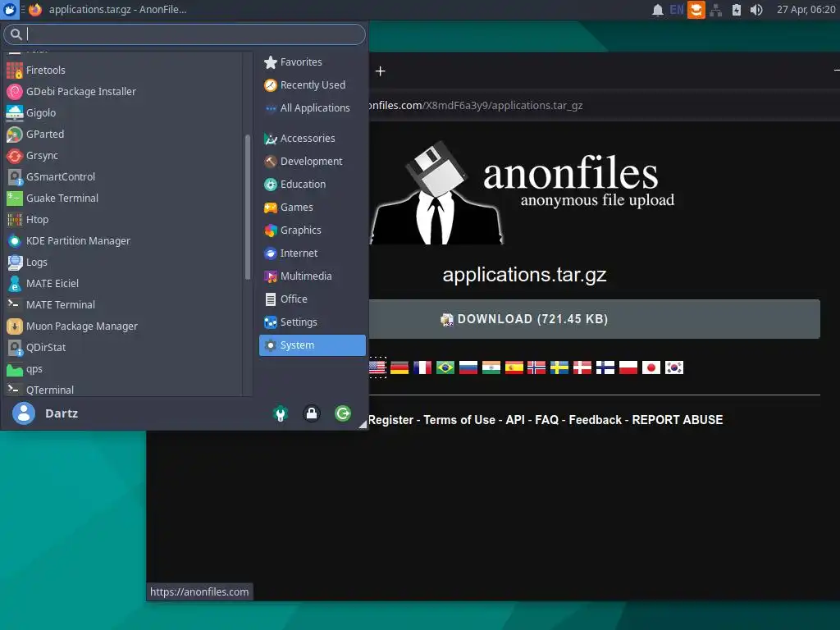840x630 pixels.
Task: Open QDirStat disk usage tool
Action: click(x=123, y=348)
